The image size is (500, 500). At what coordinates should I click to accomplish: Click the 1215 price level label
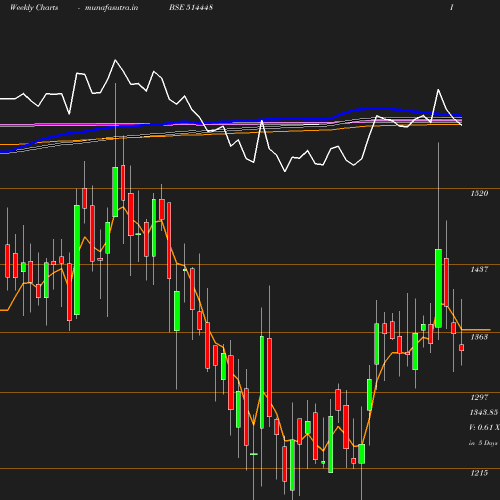pos(479,473)
